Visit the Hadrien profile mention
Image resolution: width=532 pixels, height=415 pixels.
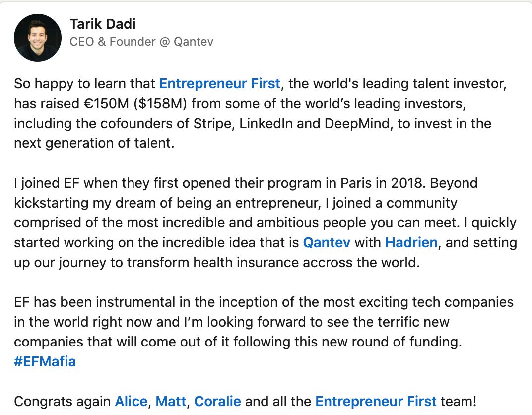click(x=411, y=243)
